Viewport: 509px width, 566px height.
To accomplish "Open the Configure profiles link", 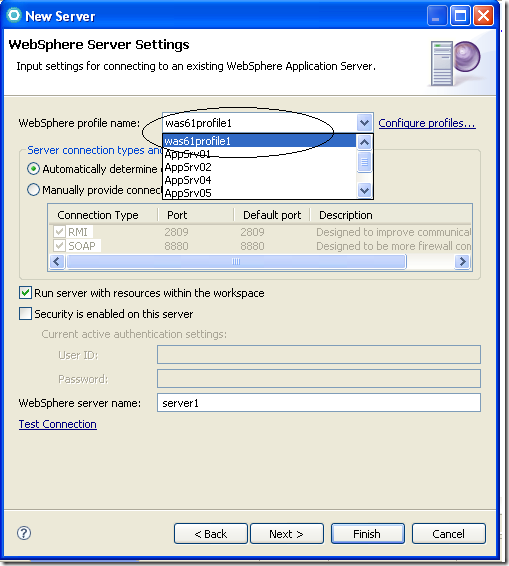I will (427, 123).
